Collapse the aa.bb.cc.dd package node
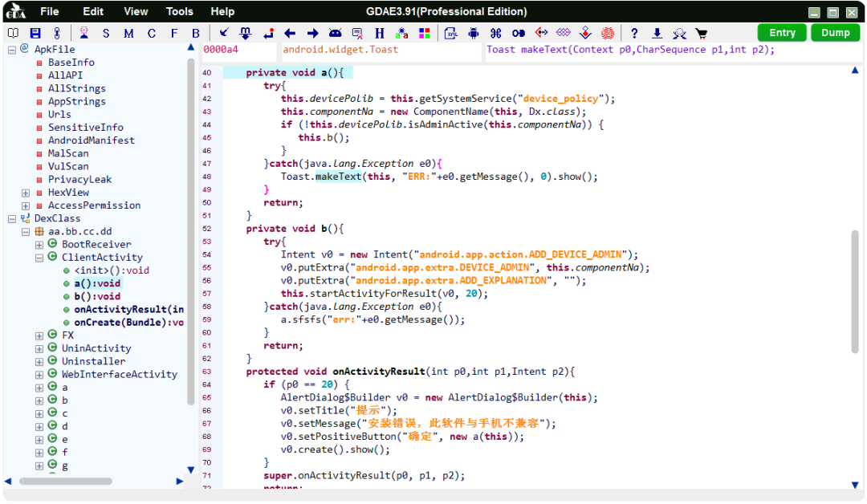Screen dimensions: 867x504 coord(26,232)
